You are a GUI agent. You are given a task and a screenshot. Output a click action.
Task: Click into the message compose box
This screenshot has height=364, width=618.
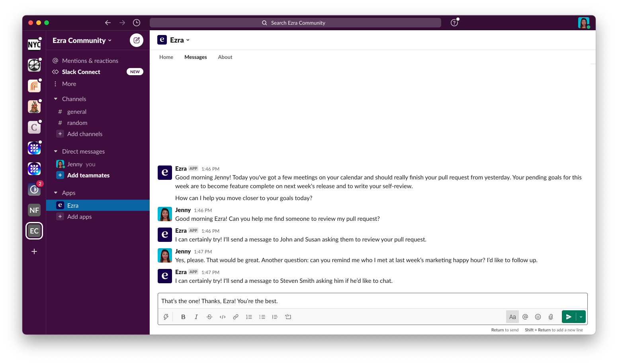click(x=373, y=301)
